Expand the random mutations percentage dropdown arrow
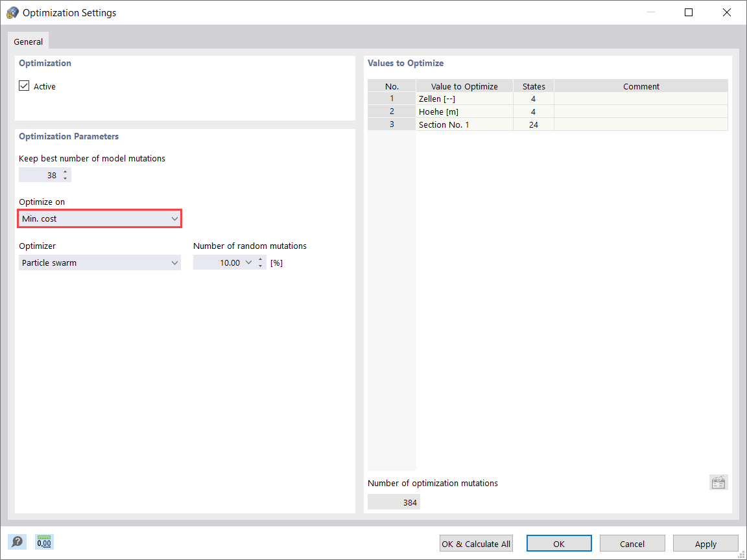 pyautogui.click(x=248, y=262)
